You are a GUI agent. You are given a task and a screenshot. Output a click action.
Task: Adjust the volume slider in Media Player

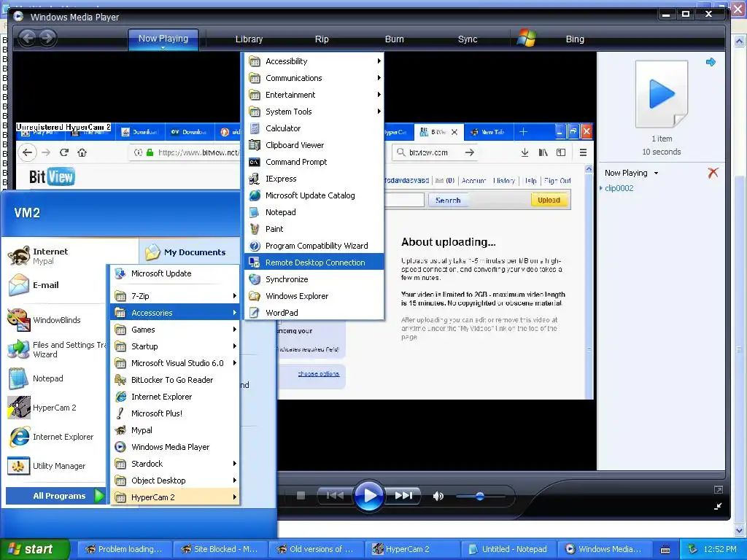pyautogui.click(x=480, y=496)
